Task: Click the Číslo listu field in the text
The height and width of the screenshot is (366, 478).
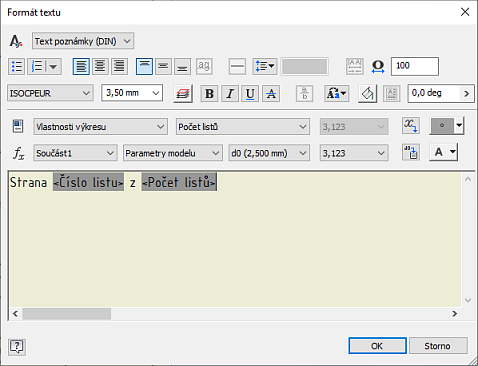Action: (88, 182)
